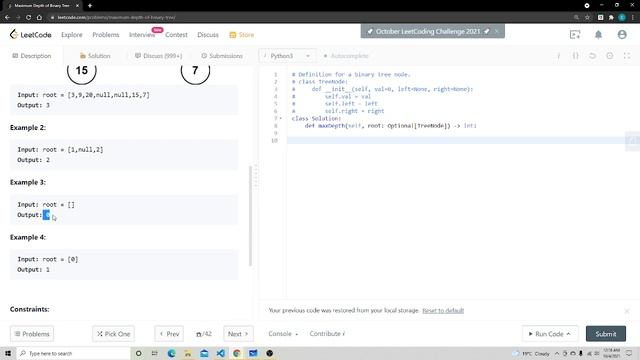Click the browser home icon
Image resolution: width=640 pixels, height=360 pixels.
[x=39, y=17]
